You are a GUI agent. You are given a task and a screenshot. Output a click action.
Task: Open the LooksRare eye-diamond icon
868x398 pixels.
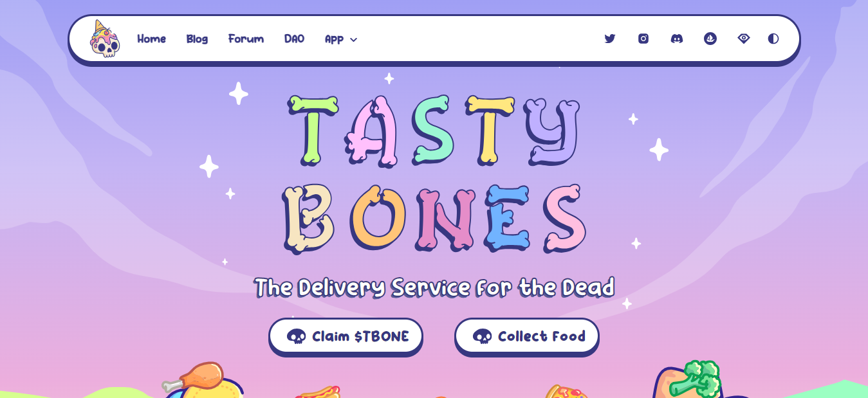click(744, 39)
